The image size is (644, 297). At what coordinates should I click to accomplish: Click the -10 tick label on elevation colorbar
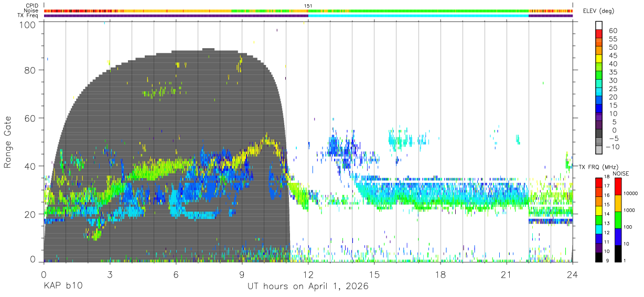[x=613, y=147]
